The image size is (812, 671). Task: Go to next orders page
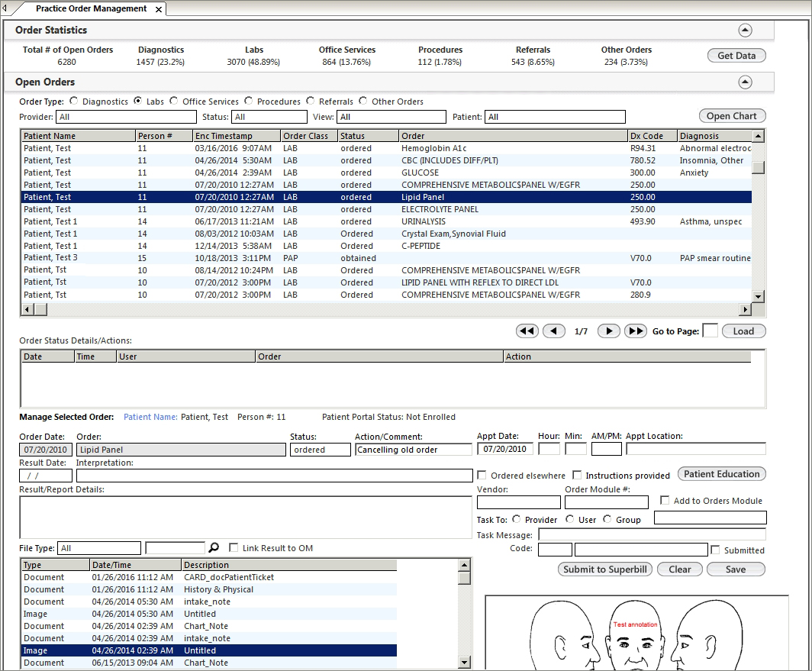point(608,331)
